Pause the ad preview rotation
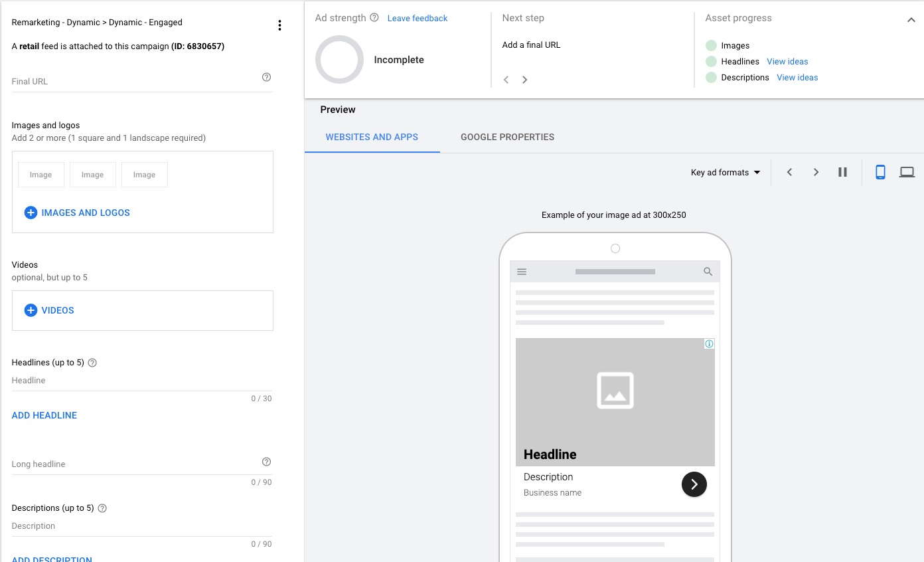 842,172
